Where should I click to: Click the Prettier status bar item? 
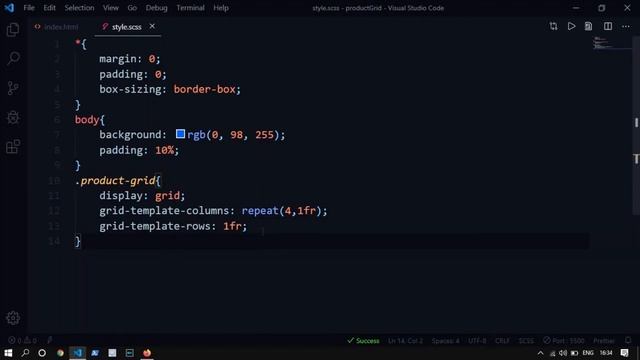(604, 341)
